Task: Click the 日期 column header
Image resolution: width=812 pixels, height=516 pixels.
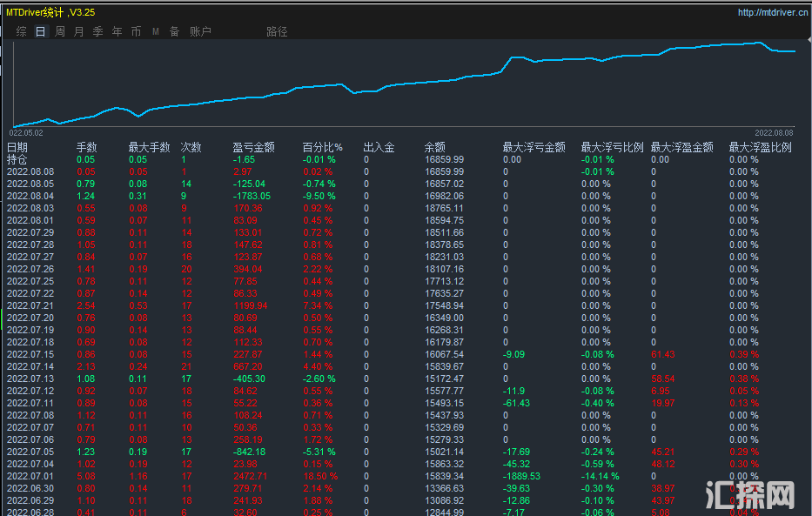Action: click(17, 147)
